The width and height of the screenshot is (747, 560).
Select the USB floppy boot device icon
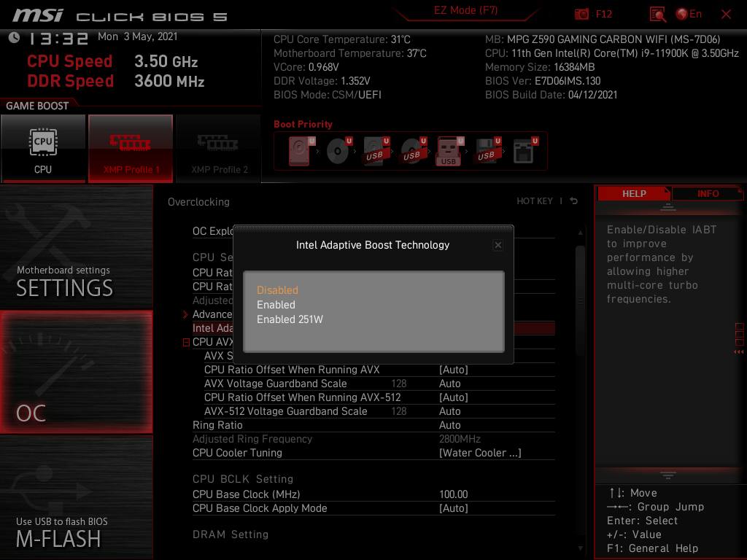[x=488, y=151]
